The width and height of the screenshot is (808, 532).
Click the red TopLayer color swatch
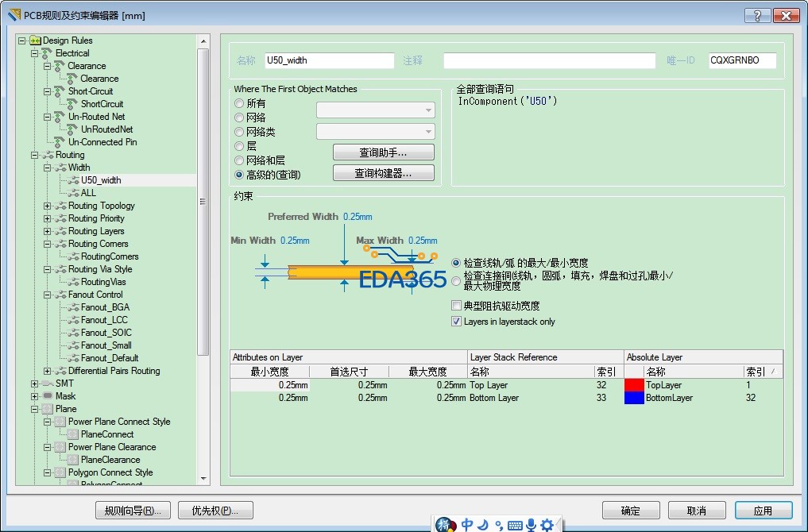[x=634, y=385]
